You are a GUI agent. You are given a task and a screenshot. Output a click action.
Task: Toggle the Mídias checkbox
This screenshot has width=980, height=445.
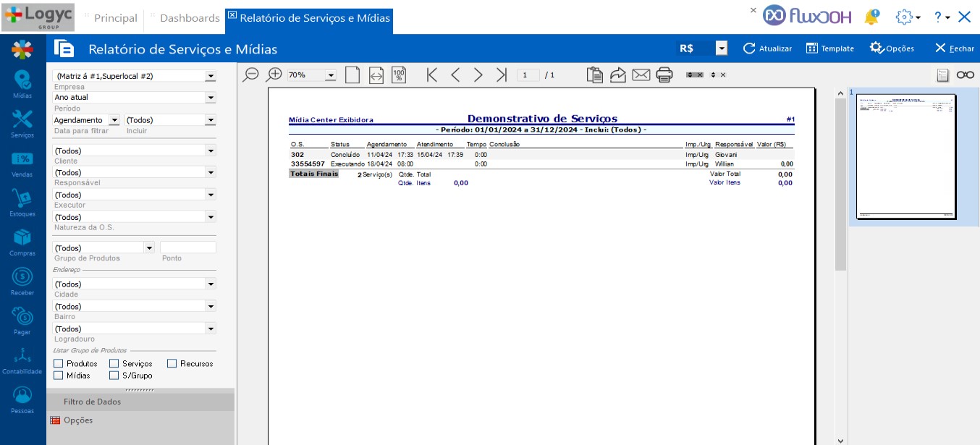(x=59, y=376)
